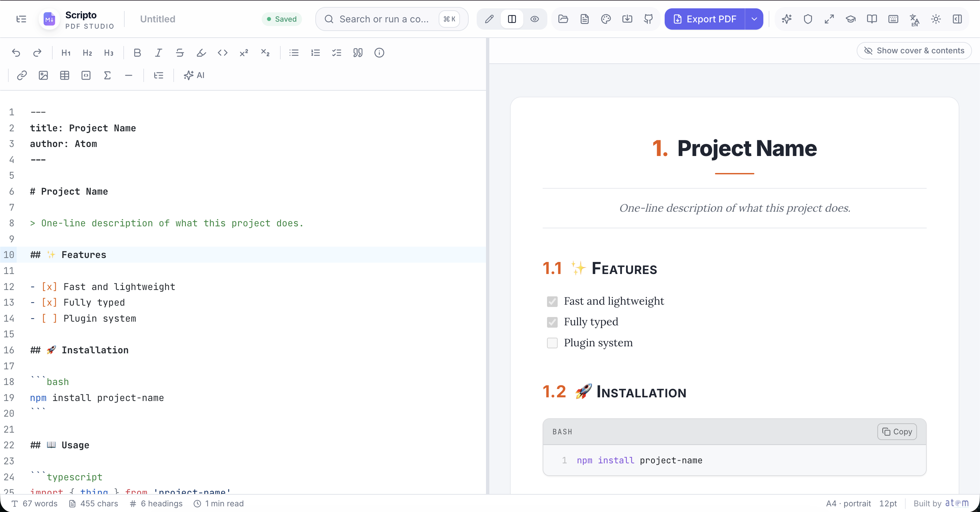Insert an image

click(x=43, y=75)
